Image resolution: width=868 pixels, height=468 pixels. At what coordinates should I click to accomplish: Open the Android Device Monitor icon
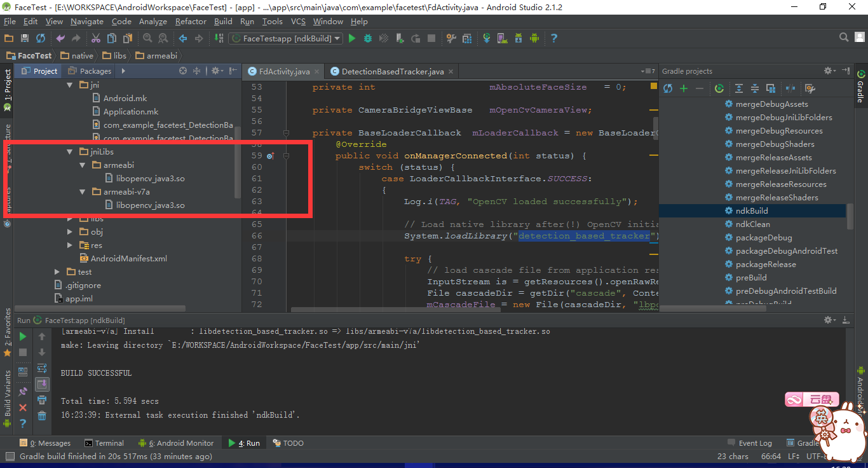(534, 38)
